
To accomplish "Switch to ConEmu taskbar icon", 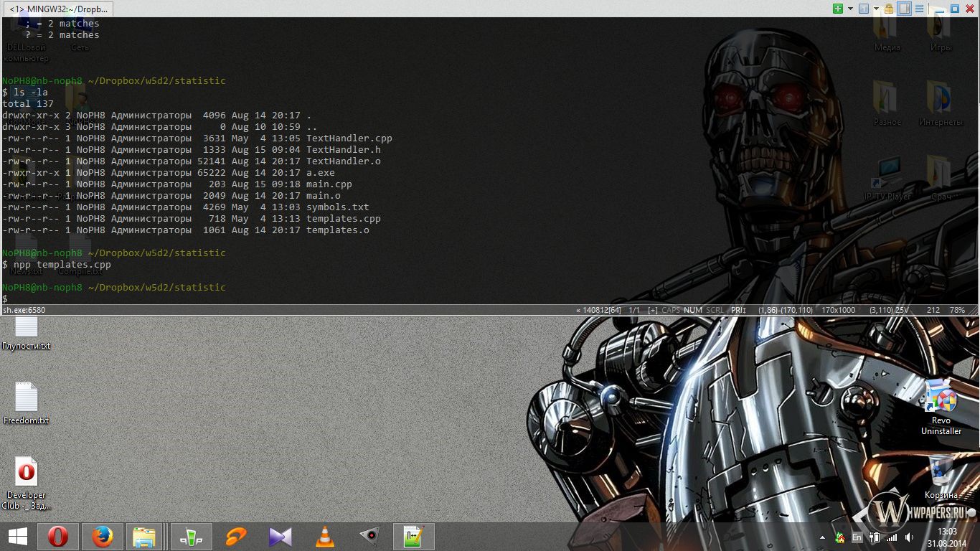I will point(192,537).
